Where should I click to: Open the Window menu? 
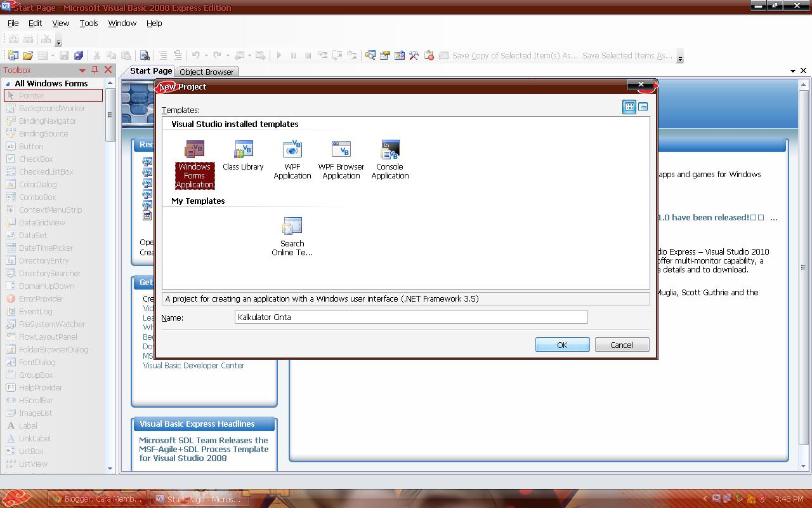tap(122, 23)
